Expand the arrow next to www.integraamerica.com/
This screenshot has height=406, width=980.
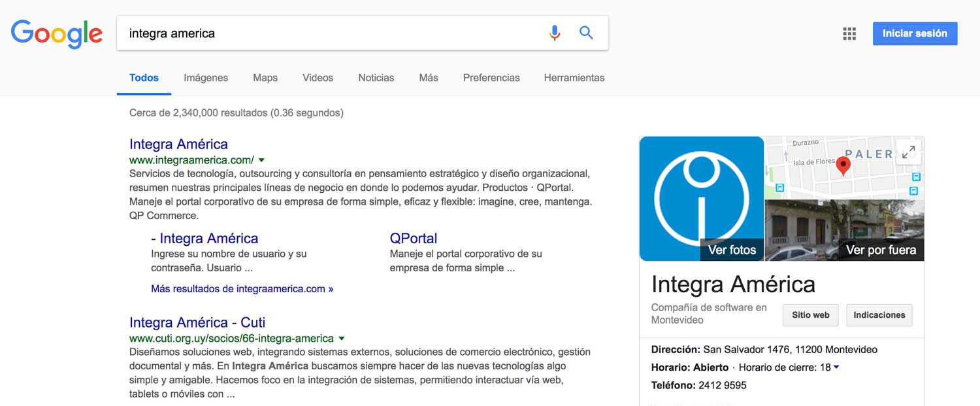261,160
